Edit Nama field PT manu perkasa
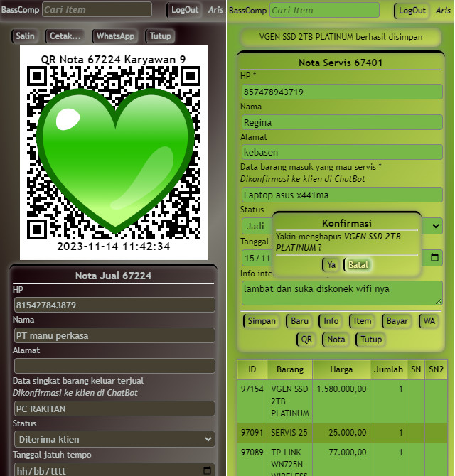This screenshot has width=455, height=476. (x=114, y=335)
